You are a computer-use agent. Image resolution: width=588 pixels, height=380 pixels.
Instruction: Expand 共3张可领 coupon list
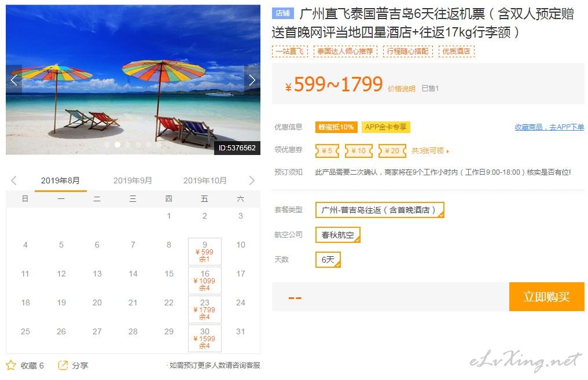click(x=430, y=150)
